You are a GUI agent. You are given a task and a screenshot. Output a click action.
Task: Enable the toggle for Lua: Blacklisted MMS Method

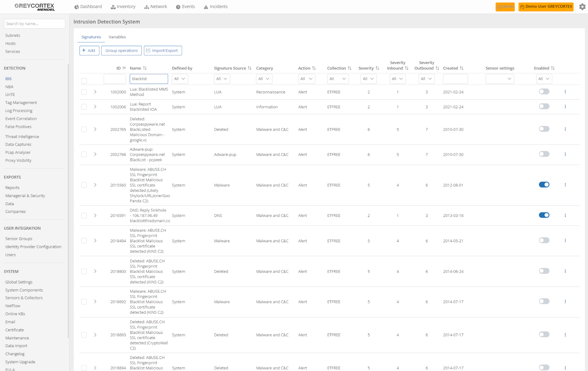pyautogui.click(x=544, y=91)
